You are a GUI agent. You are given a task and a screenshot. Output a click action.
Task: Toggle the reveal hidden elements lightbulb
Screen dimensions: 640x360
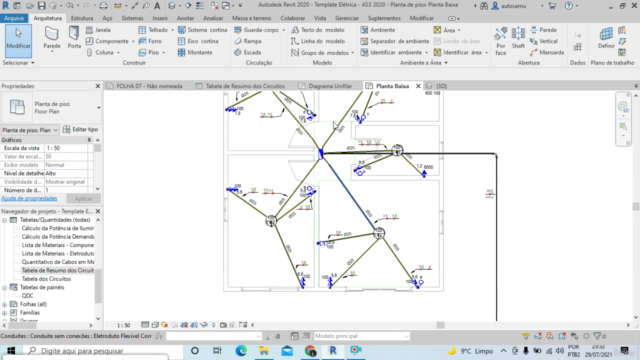coord(213,325)
